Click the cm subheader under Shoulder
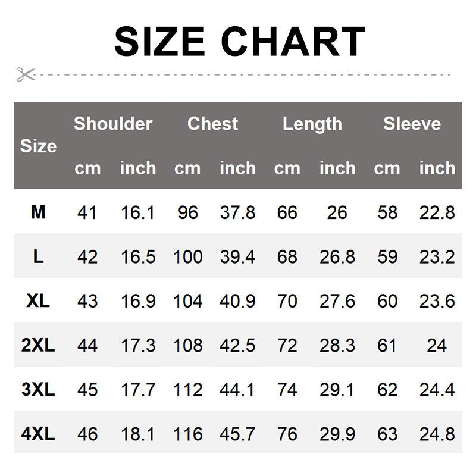The image size is (476, 476). [x=87, y=168]
